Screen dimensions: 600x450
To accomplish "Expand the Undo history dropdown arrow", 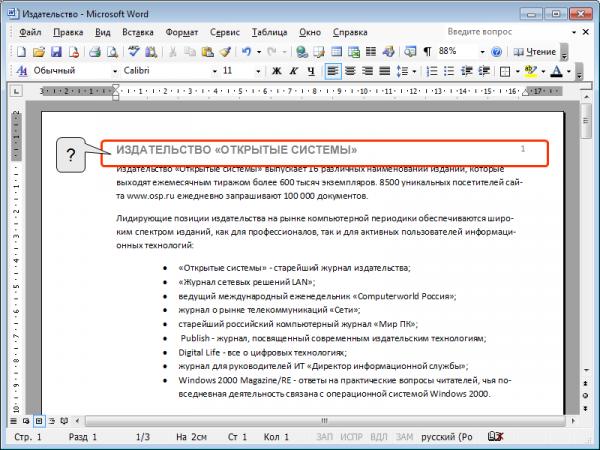I will point(259,52).
